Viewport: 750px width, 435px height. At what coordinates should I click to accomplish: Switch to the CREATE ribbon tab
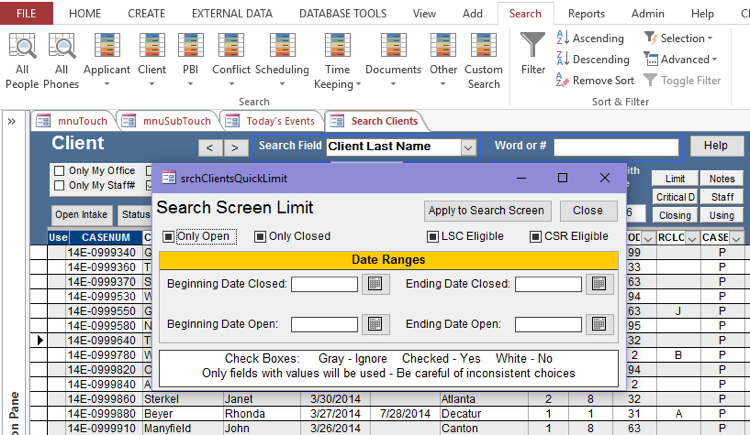point(146,13)
